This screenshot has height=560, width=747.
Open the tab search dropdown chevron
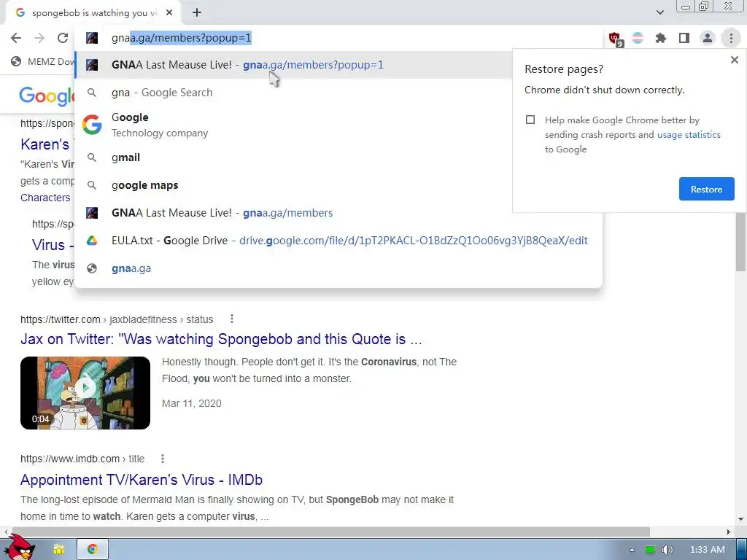[x=659, y=12]
